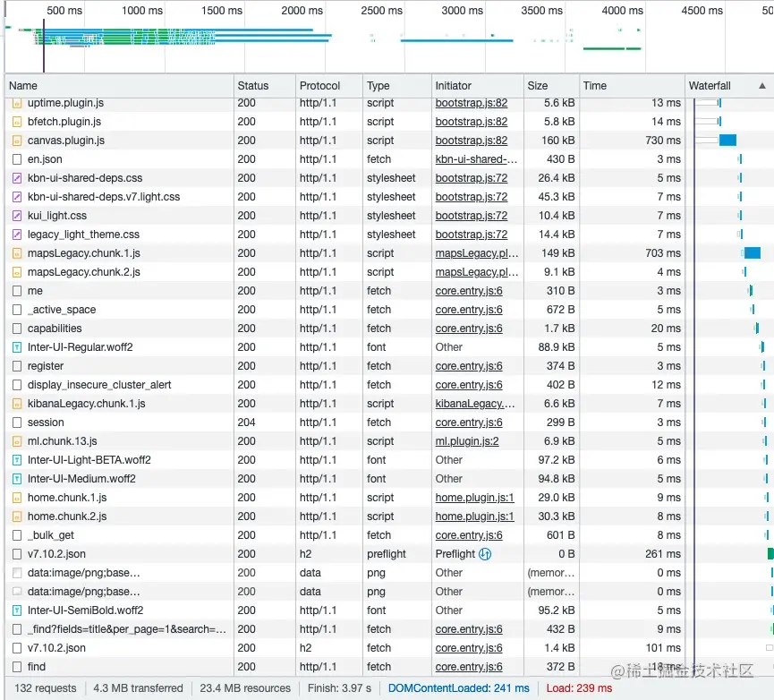Click the Inter-UI-Light-BETA.woff2 font icon
The width and height of the screenshot is (774, 700).
tap(17, 460)
